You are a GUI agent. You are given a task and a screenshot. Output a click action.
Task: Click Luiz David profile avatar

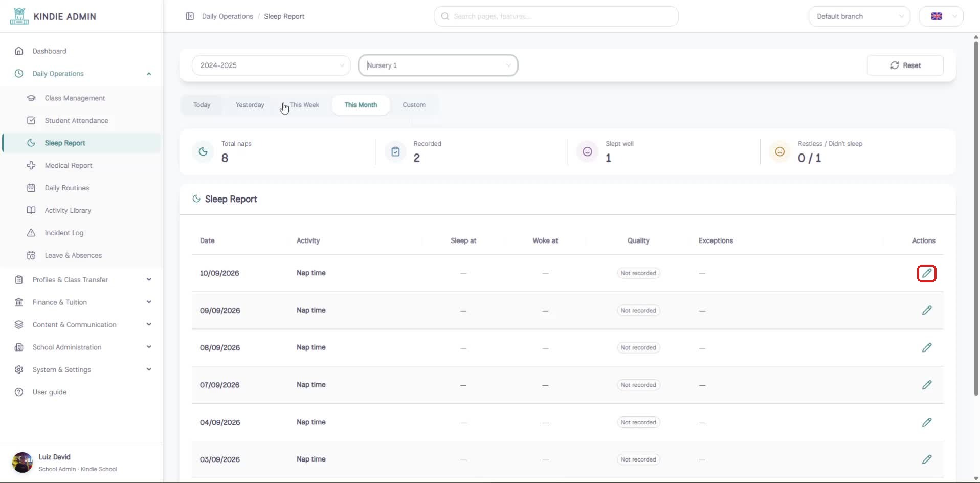pyautogui.click(x=23, y=463)
